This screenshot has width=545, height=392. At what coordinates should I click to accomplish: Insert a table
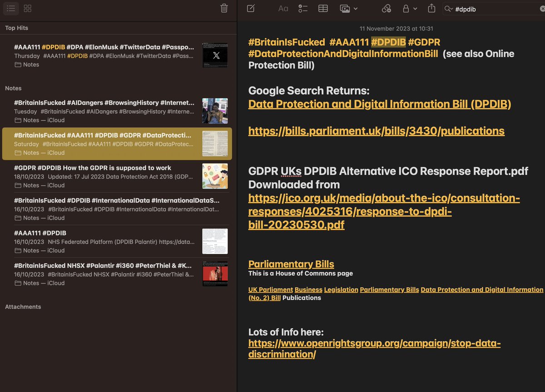(323, 8)
